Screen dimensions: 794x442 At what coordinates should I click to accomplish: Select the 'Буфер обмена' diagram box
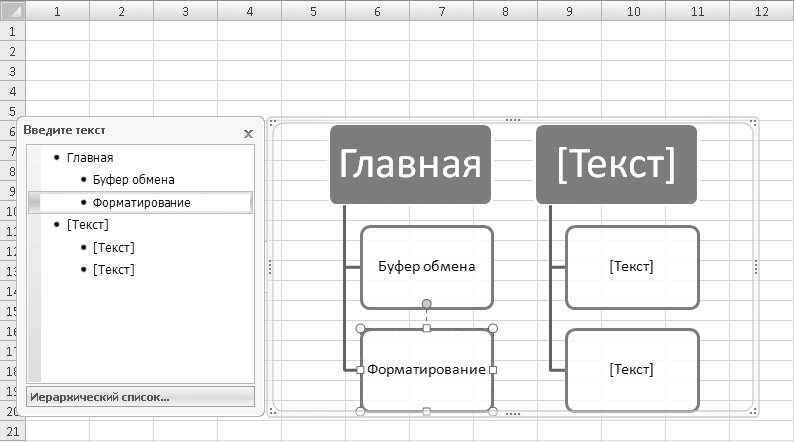tap(427, 267)
